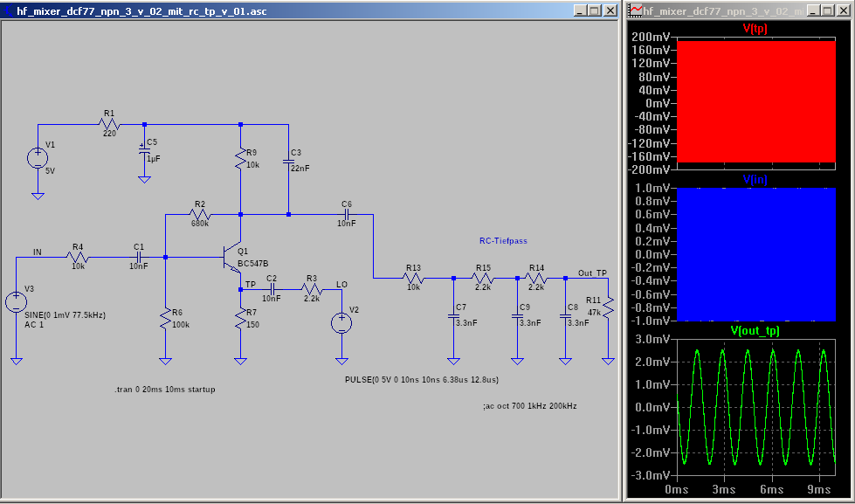This screenshot has width=855, height=504.
Task: Click the red V(tp) plot area
Action: coord(754,100)
